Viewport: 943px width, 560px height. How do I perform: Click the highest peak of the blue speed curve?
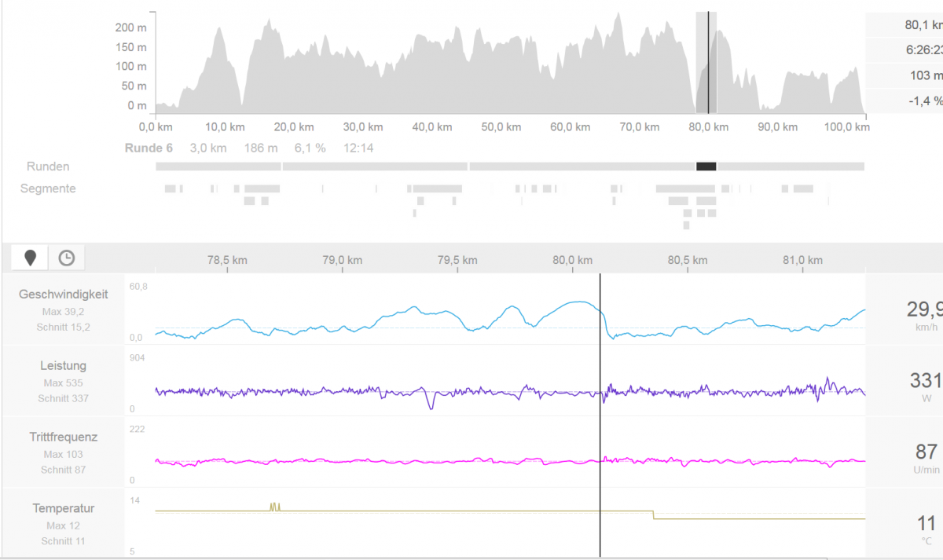pyautogui.click(x=579, y=302)
